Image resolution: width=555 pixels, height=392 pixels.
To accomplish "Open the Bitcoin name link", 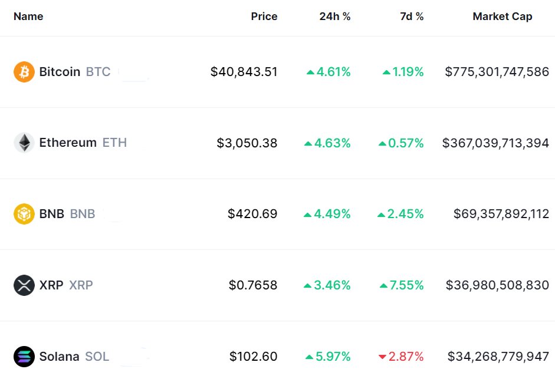I will pyautogui.click(x=60, y=72).
